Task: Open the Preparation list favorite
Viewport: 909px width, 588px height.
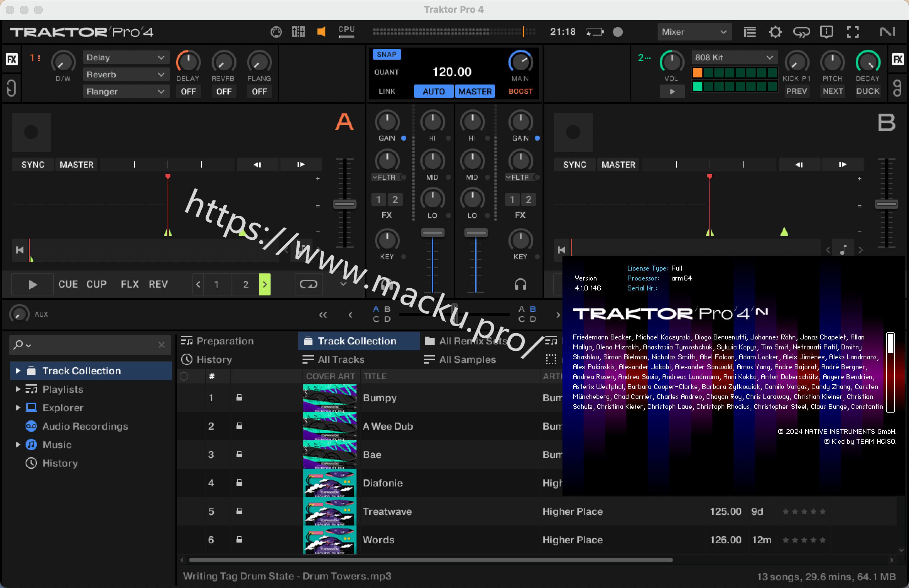Action: click(x=217, y=341)
